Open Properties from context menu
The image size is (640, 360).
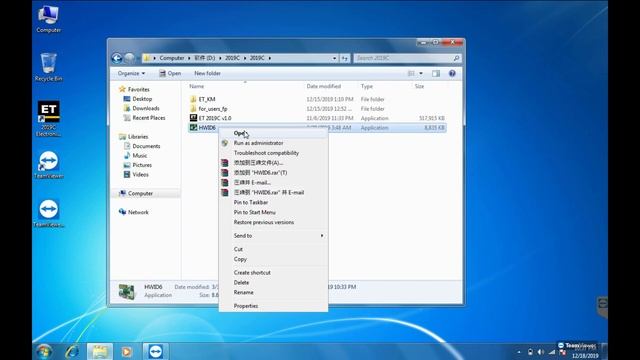[273, 306]
